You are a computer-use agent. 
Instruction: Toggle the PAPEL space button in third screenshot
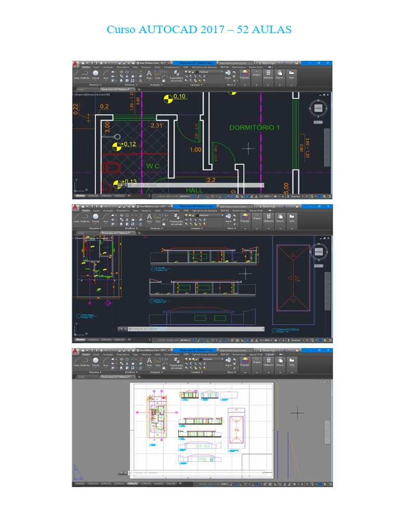[x=225, y=484]
